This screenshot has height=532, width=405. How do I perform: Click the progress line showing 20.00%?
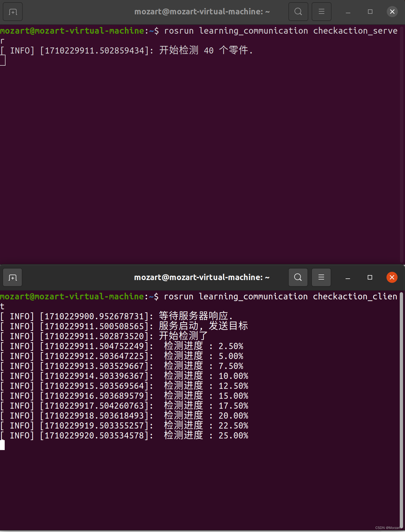(124, 416)
